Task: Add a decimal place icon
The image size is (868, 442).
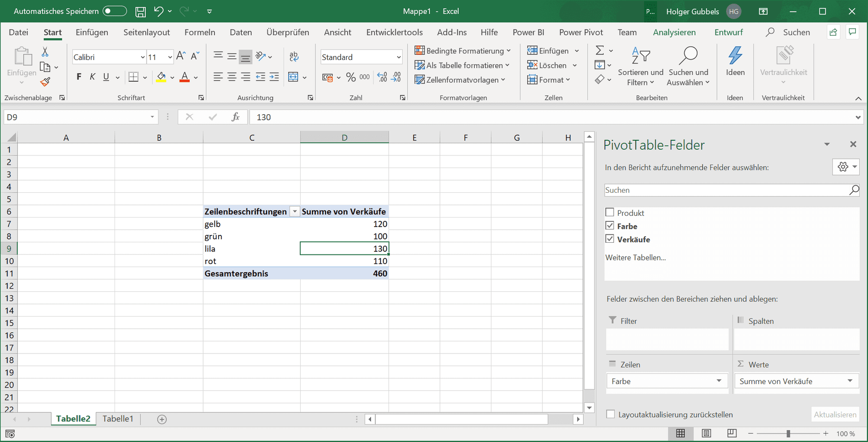Action: coord(382,77)
